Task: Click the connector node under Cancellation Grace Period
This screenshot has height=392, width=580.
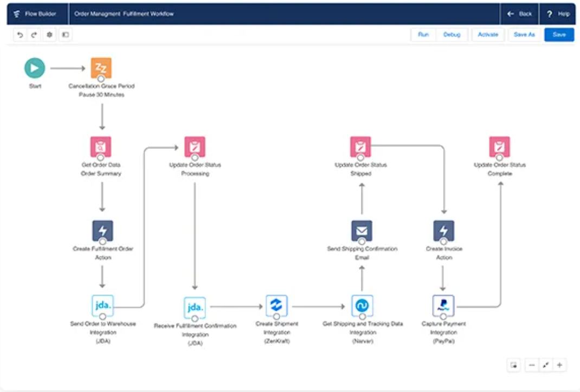Action: click(x=101, y=79)
